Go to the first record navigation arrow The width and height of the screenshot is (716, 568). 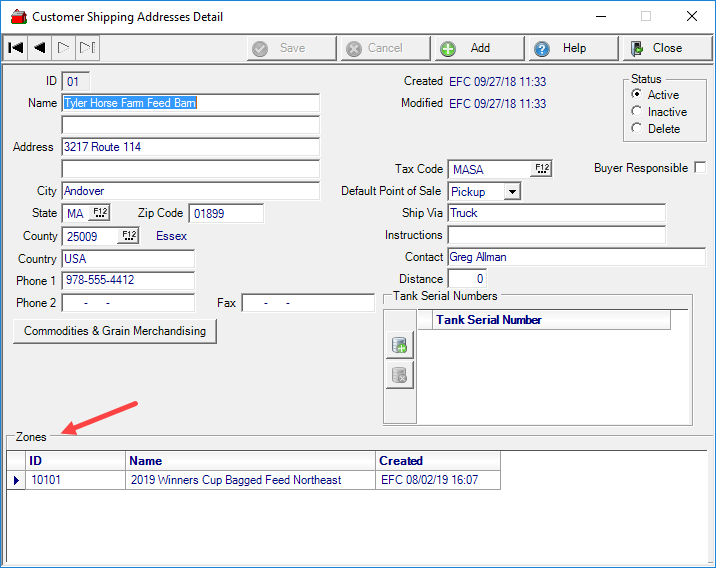click(x=16, y=47)
